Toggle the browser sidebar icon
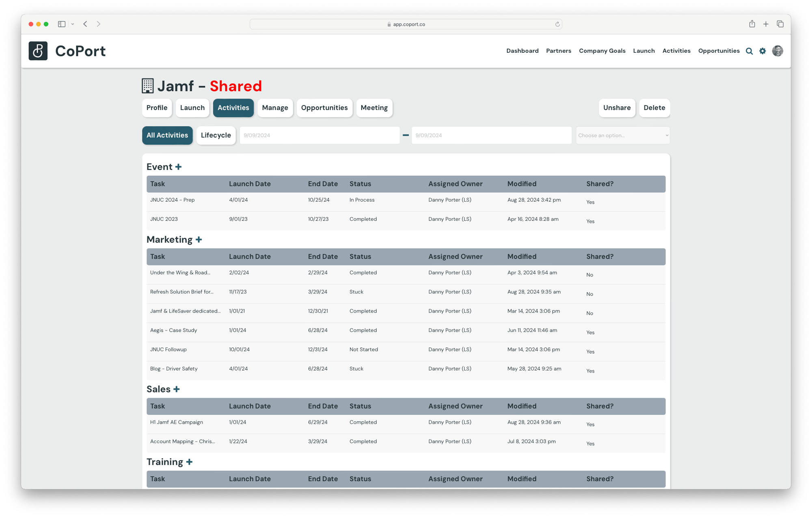 pyautogui.click(x=62, y=24)
